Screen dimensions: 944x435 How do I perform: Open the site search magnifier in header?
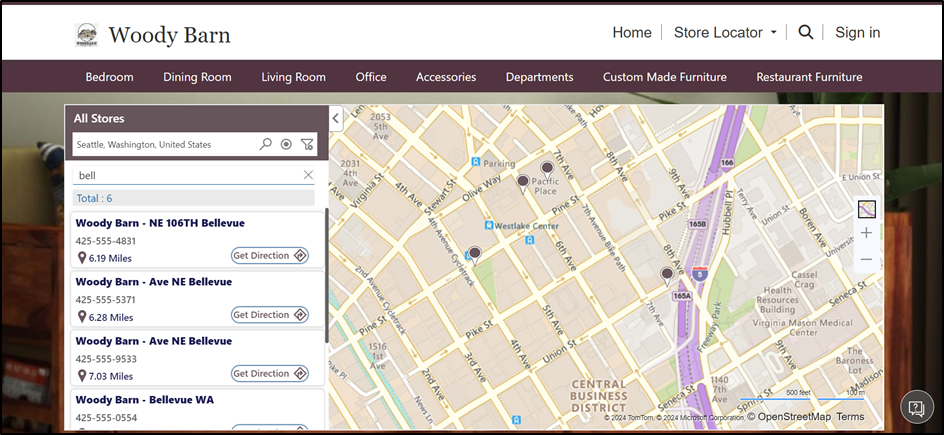pyautogui.click(x=806, y=32)
